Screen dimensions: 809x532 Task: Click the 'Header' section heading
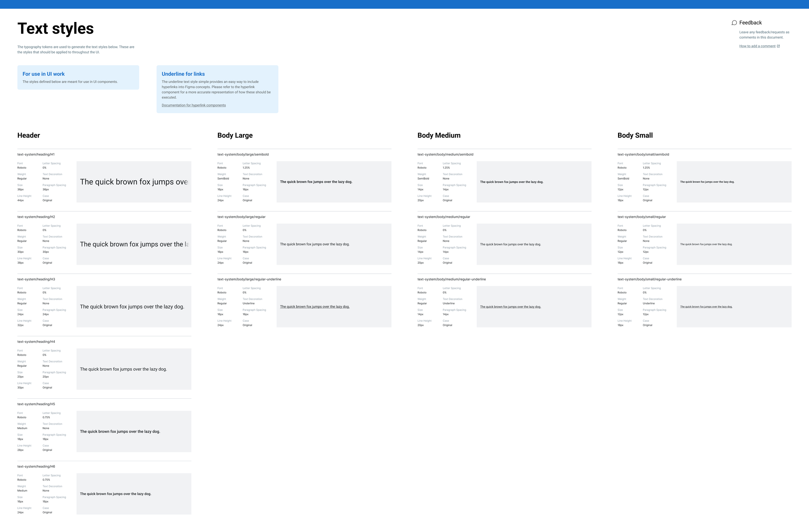coord(28,135)
